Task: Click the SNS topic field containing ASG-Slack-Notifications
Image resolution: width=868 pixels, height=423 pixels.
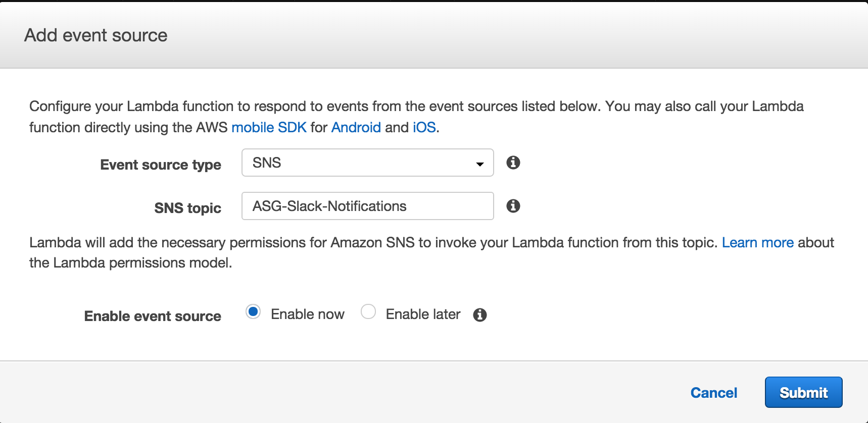Action: coord(367,206)
